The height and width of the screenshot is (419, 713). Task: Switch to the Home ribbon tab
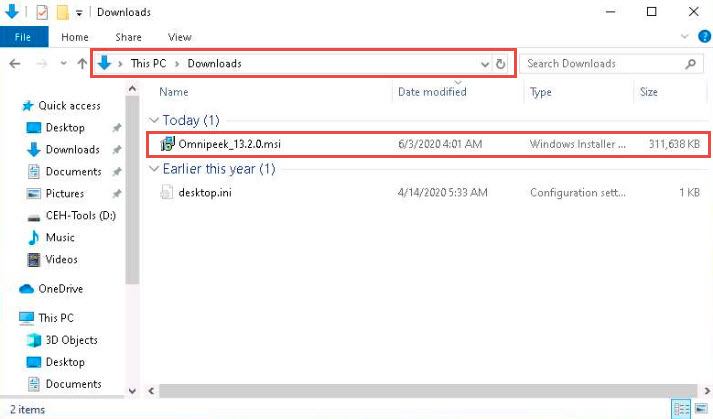pyautogui.click(x=75, y=37)
